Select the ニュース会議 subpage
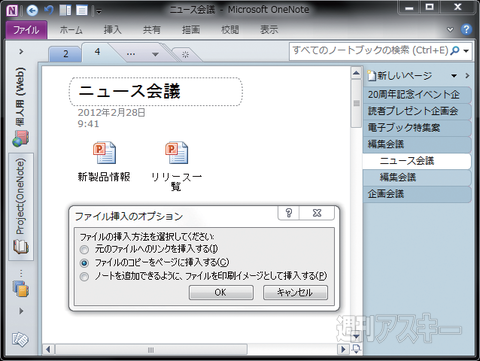Screen dimensions: 480x361 417,161
